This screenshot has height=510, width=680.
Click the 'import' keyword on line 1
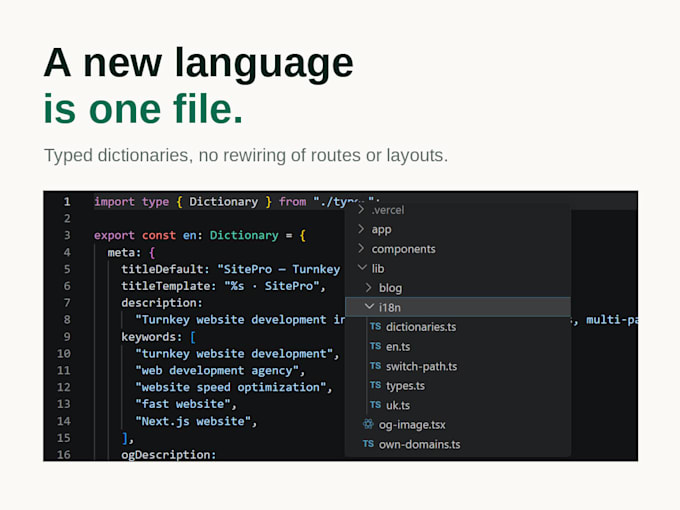point(114,202)
